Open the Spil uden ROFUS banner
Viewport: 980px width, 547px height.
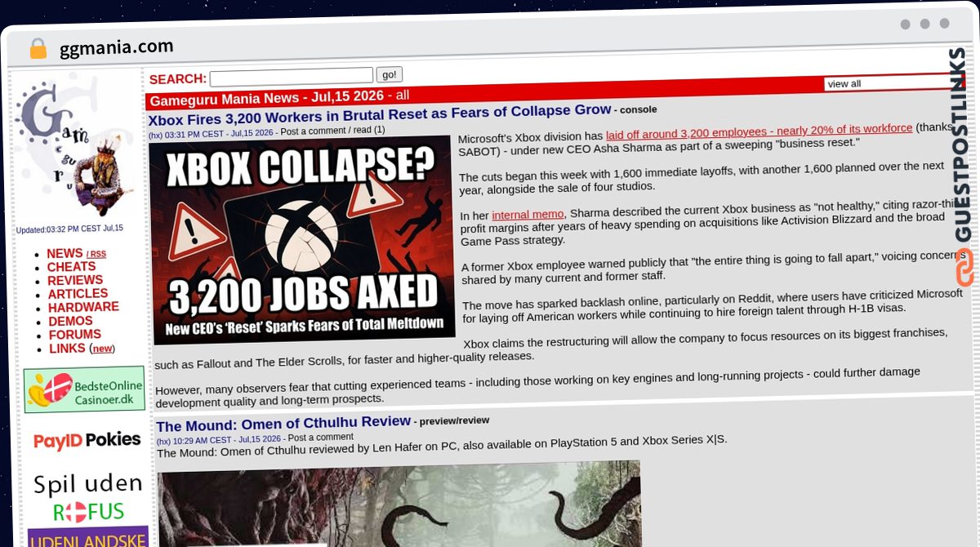(87, 496)
